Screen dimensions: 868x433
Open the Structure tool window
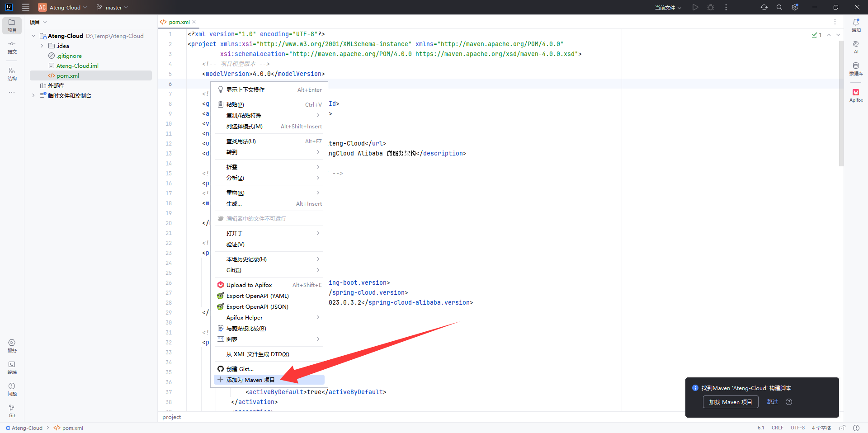pyautogui.click(x=12, y=74)
